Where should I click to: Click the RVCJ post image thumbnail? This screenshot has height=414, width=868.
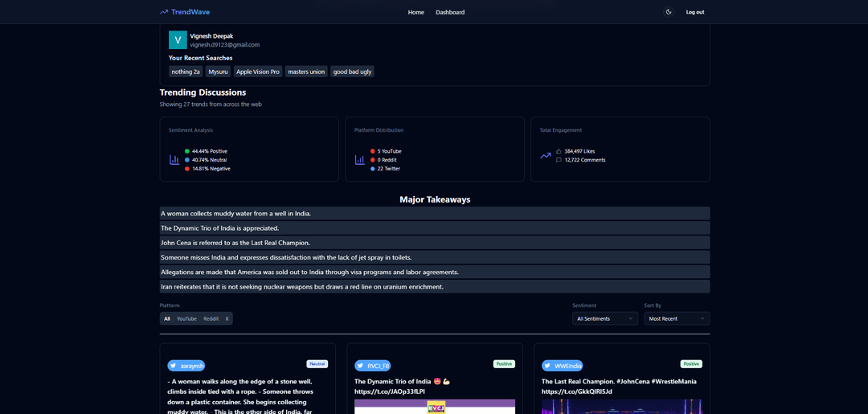tap(435, 407)
